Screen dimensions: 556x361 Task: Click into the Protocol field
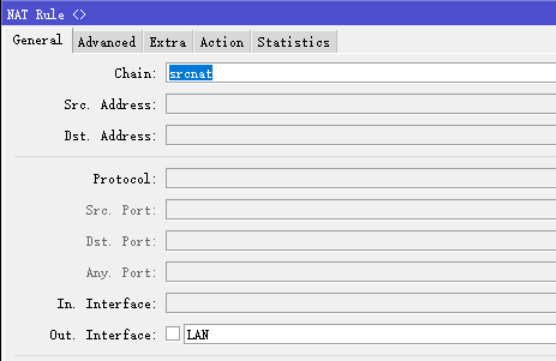pyautogui.click(x=361, y=178)
